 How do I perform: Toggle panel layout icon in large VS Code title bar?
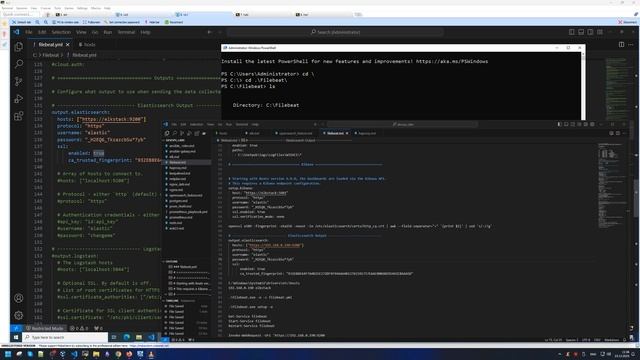point(581,32)
